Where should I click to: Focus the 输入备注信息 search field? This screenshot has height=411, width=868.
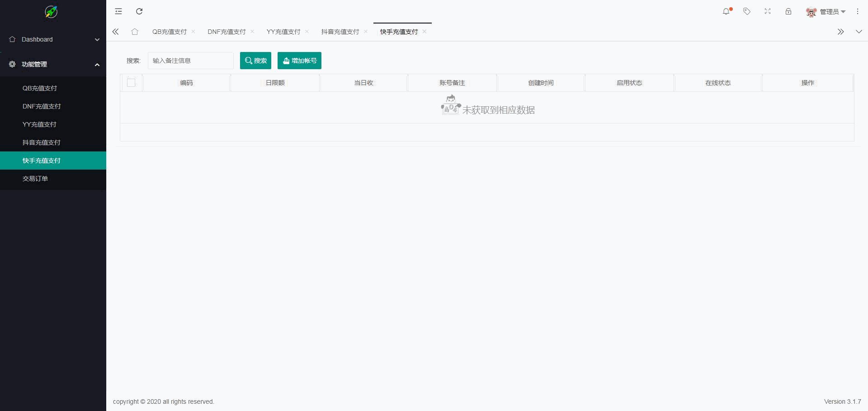(x=190, y=61)
